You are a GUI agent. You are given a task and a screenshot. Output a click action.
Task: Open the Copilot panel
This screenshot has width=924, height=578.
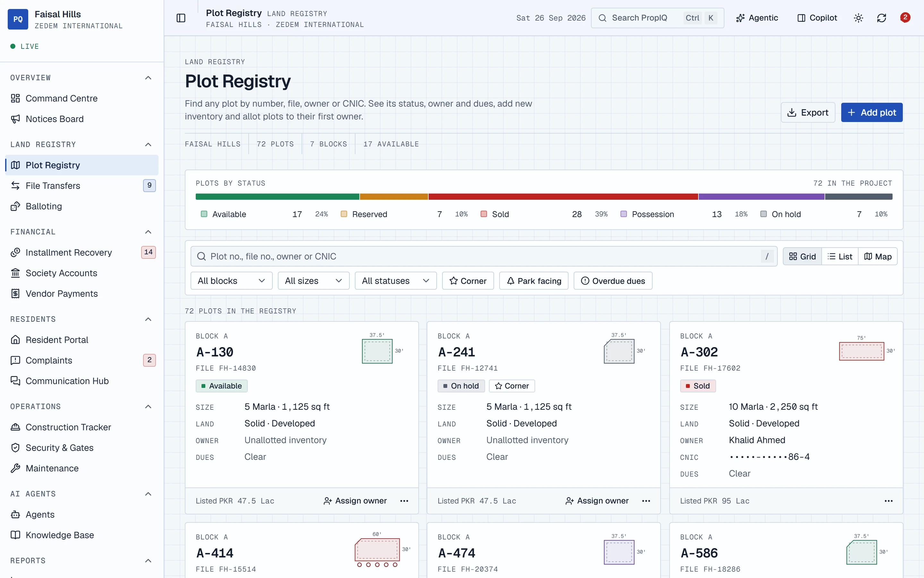pos(817,18)
